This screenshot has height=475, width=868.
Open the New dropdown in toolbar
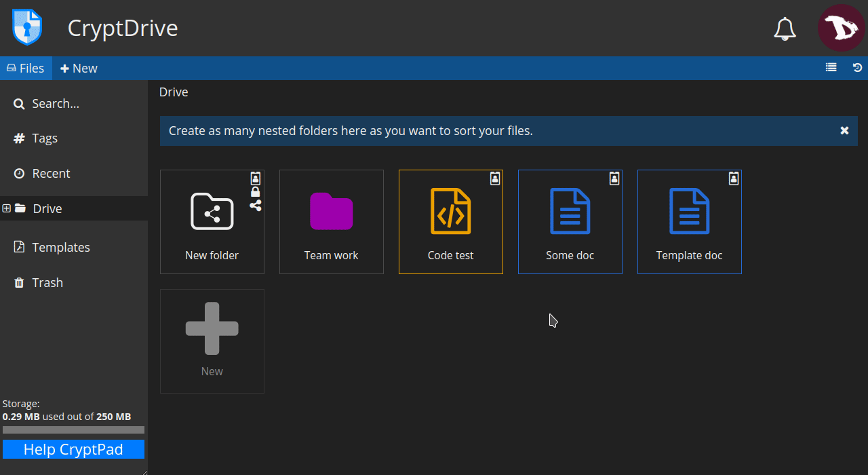pyautogui.click(x=79, y=69)
